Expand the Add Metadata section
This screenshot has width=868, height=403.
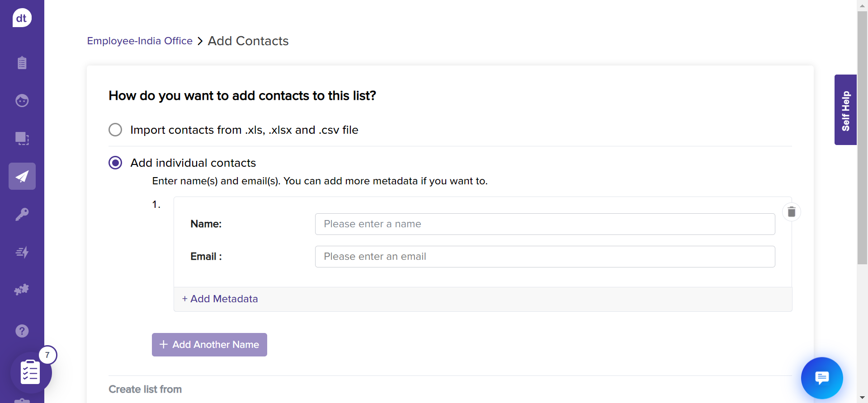coord(220,299)
